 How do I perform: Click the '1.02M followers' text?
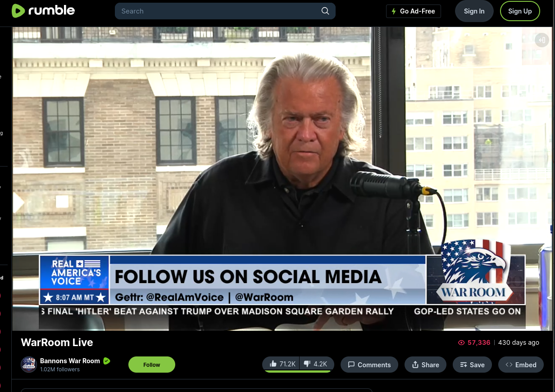click(x=60, y=369)
